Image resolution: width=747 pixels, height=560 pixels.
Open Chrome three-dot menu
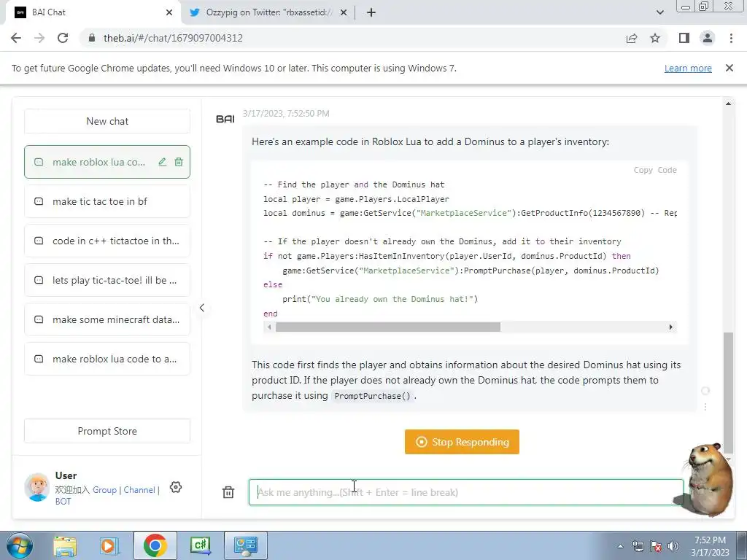(x=731, y=38)
